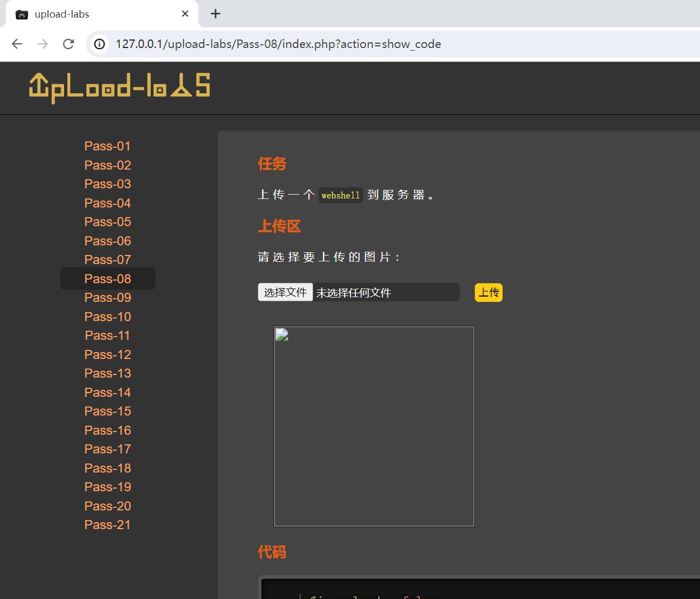The image size is (700, 599).
Task: Select the highlighted Pass-08 item
Action: (x=108, y=278)
